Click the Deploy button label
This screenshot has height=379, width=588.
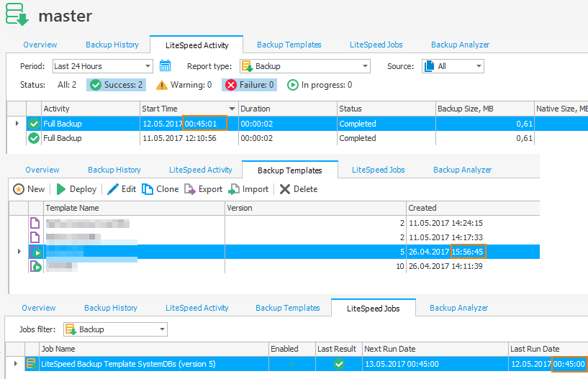click(x=83, y=189)
